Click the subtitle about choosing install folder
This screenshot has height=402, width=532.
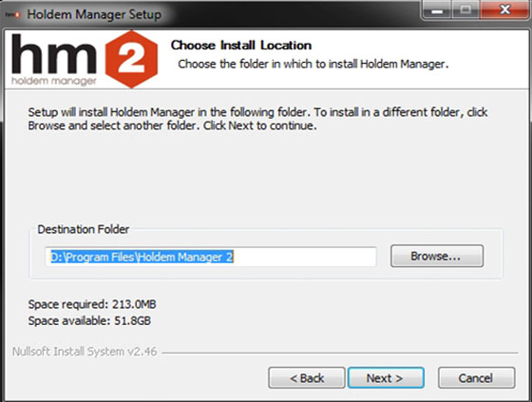coord(313,64)
